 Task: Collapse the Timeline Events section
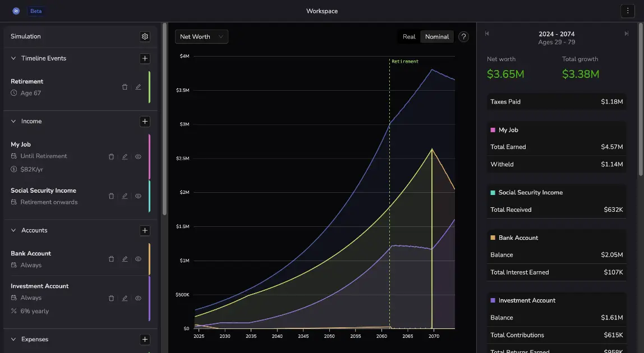[x=13, y=58]
